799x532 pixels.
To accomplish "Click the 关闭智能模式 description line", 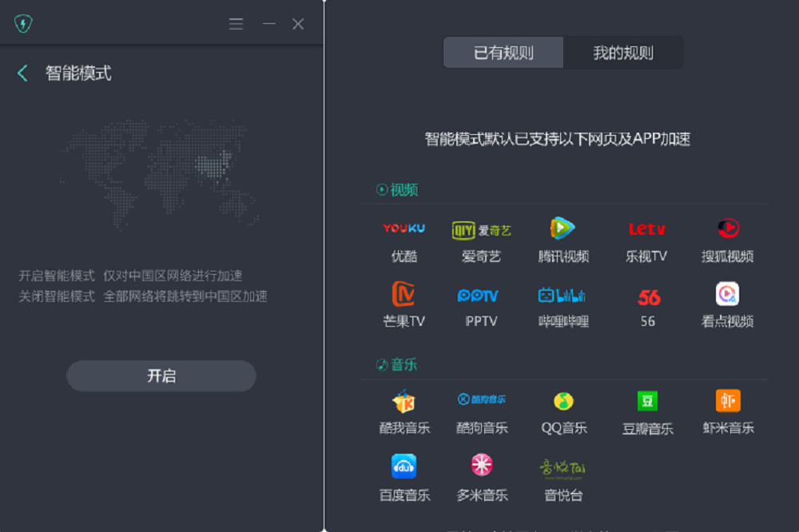I will [143, 296].
